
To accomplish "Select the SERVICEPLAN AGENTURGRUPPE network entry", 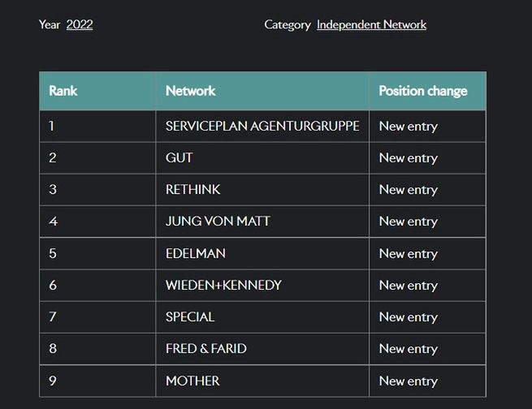I will coord(262,126).
